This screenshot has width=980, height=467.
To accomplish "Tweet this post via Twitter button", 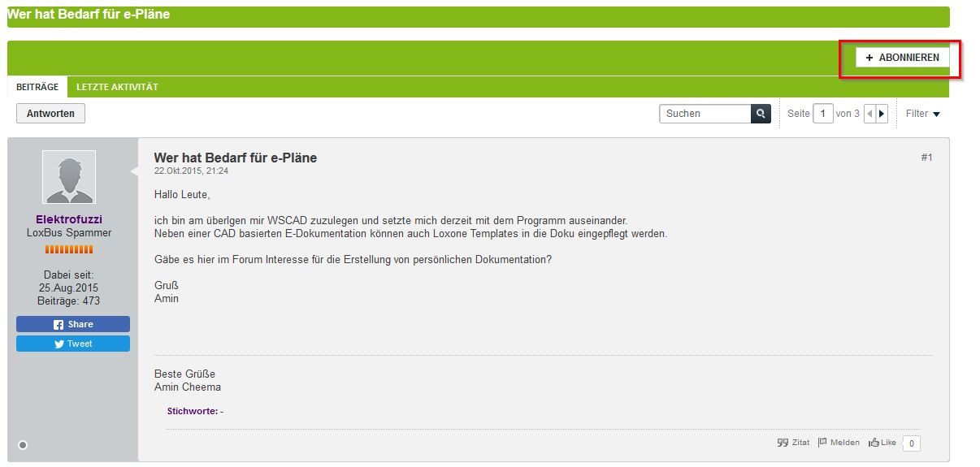I will (x=73, y=344).
